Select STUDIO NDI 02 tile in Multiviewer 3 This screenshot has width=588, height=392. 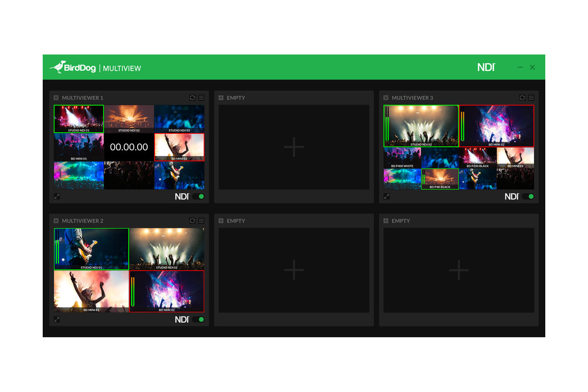click(421, 126)
